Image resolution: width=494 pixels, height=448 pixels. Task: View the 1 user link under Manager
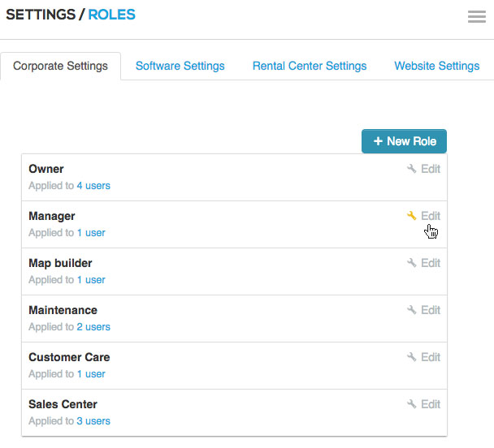[x=91, y=233]
